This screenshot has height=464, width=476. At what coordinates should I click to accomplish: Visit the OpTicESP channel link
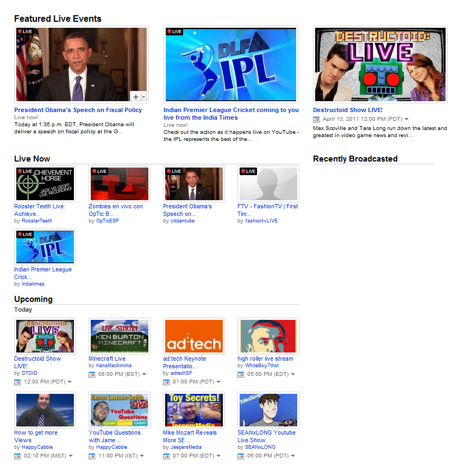[108, 221]
